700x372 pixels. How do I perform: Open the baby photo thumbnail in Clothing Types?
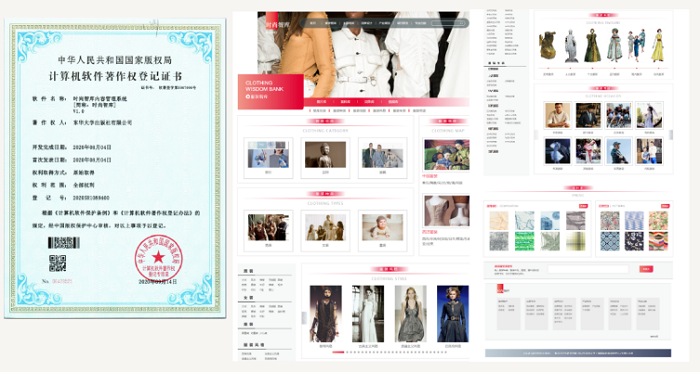[x=383, y=227]
